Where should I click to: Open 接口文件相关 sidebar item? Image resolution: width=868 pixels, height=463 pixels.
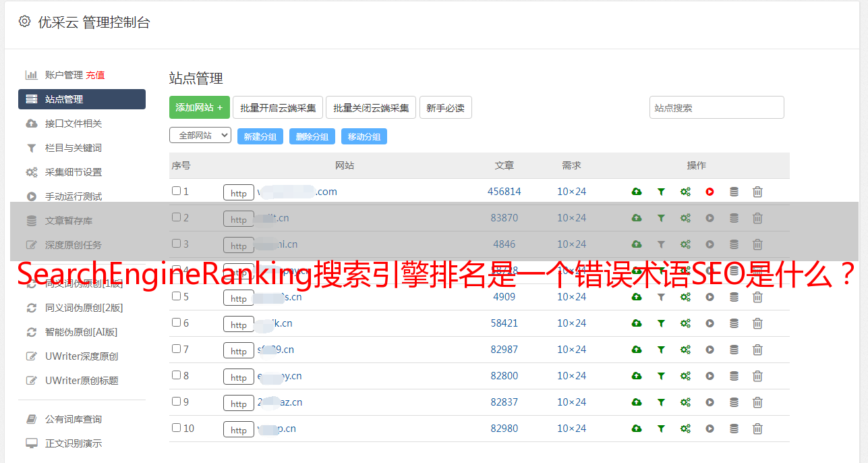click(74, 124)
